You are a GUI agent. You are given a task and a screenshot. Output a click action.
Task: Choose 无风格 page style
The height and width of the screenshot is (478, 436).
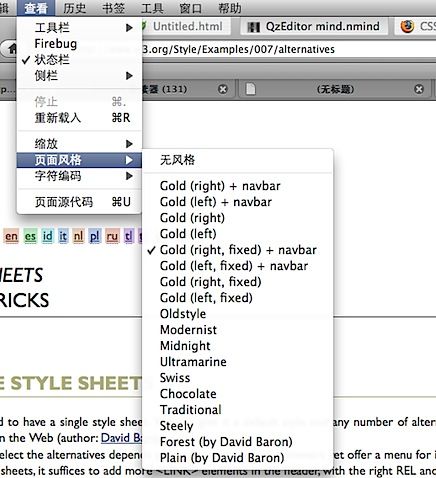[x=237, y=160]
